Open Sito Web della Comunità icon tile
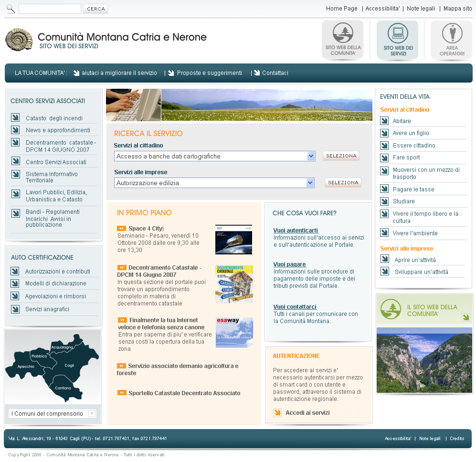476x462 pixels. pyautogui.click(x=343, y=40)
